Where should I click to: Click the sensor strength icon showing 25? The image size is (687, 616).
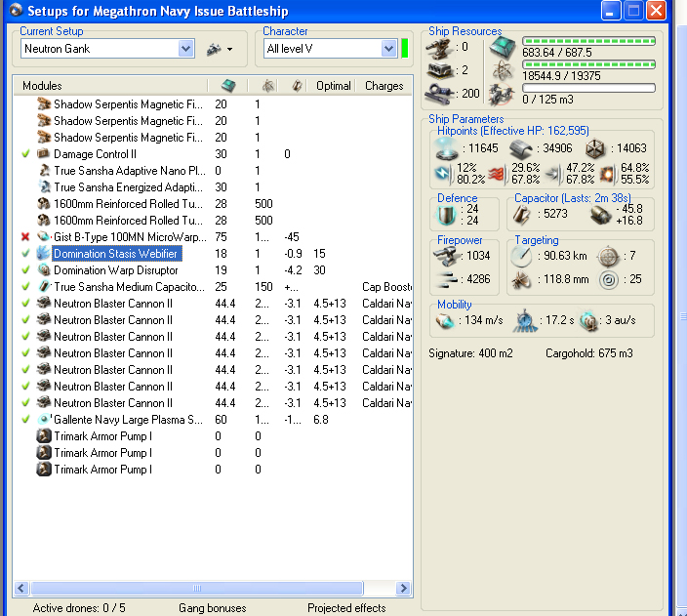[x=609, y=279]
